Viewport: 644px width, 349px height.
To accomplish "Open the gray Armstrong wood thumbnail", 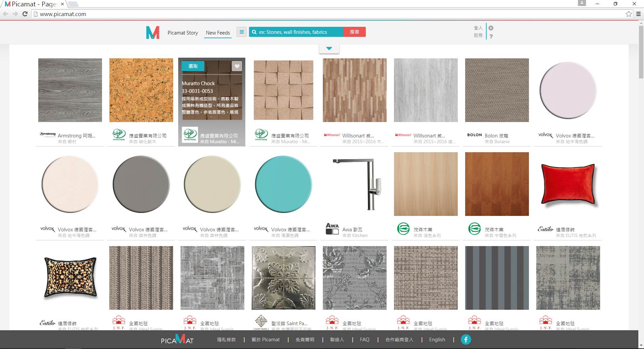I will (70, 90).
